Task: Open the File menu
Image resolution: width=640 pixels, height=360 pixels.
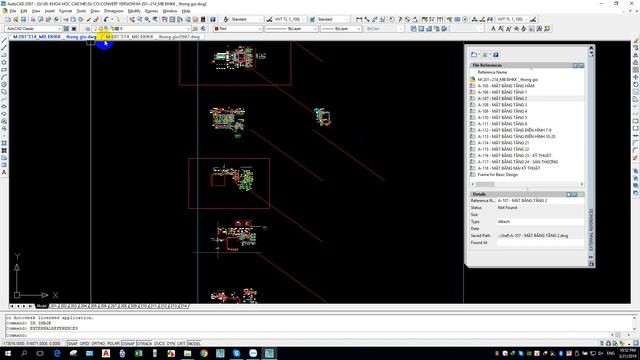Action: pos(13,11)
